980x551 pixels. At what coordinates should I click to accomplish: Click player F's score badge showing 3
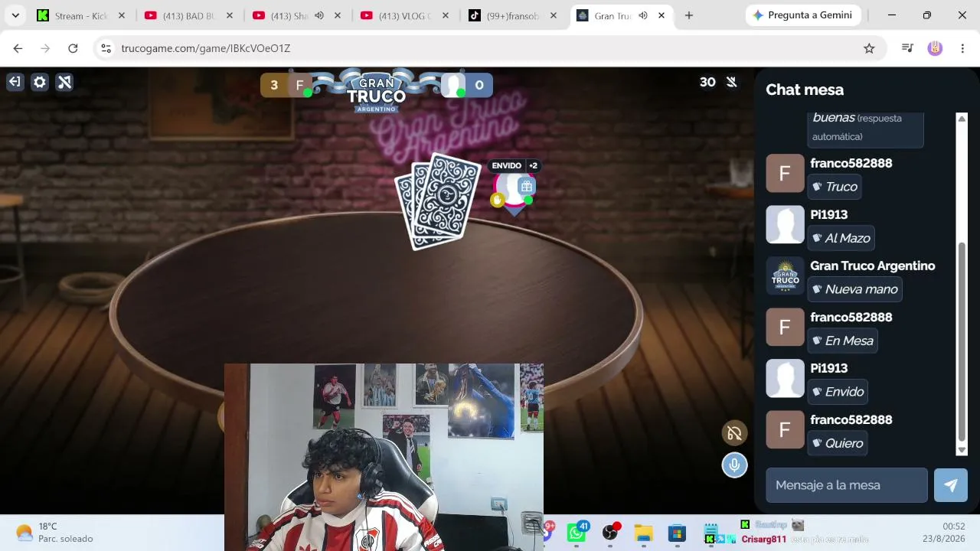pyautogui.click(x=287, y=85)
